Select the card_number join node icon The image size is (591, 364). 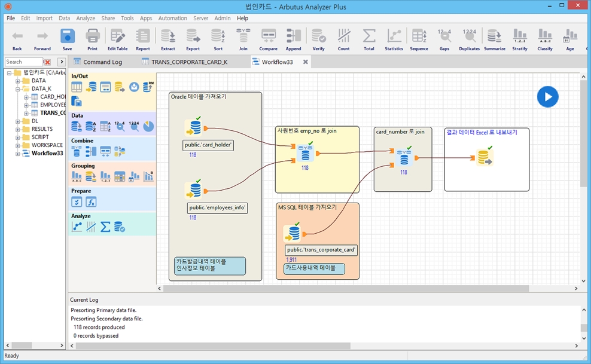click(x=404, y=158)
